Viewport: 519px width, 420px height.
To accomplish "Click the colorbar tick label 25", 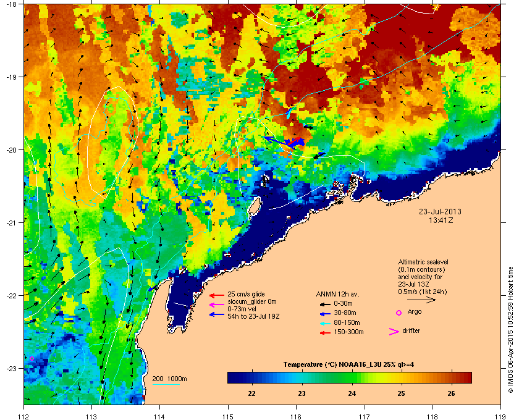I will pyautogui.click(x=401, y=393).
